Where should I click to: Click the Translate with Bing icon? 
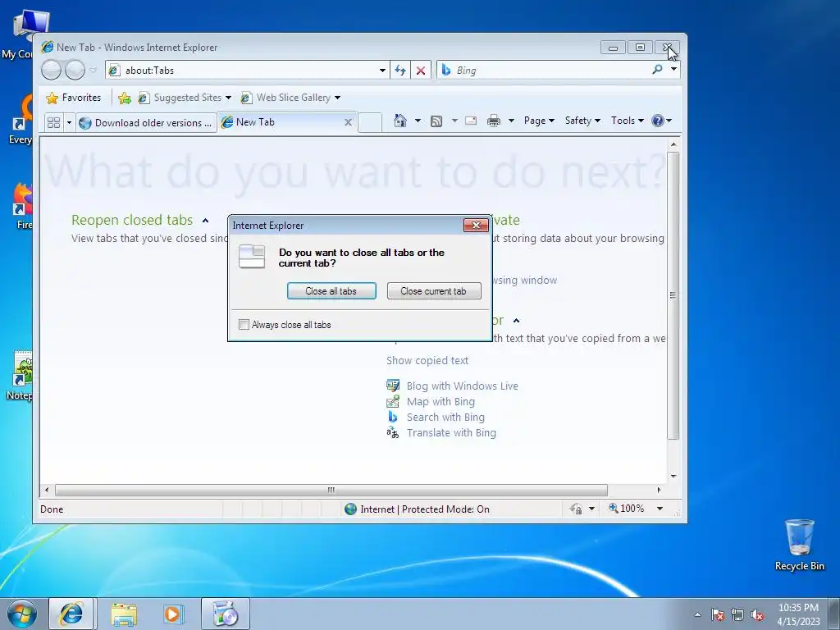click(x=393, y=432)
